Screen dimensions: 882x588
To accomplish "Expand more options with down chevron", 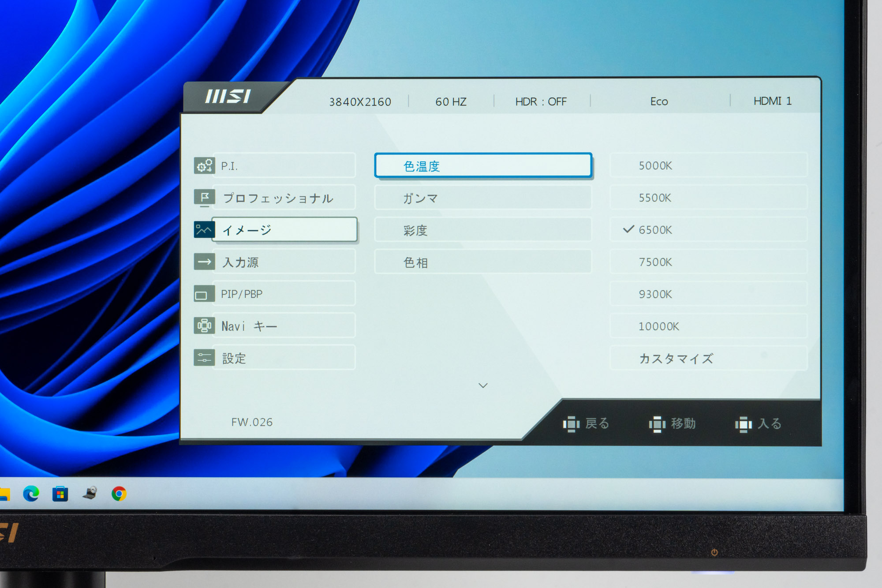I will pyautogui.click(x=483, y=386).
